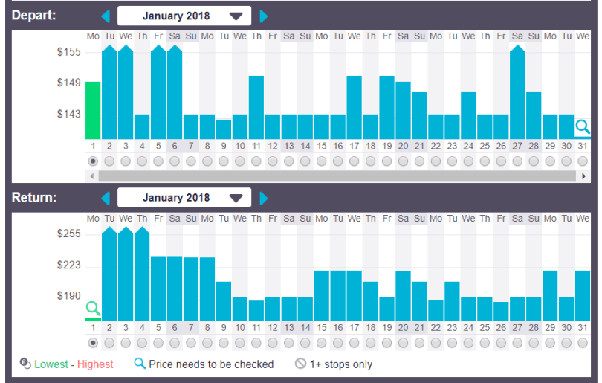
Task: Click the $155 Depart price axis label
Action: 69,52
